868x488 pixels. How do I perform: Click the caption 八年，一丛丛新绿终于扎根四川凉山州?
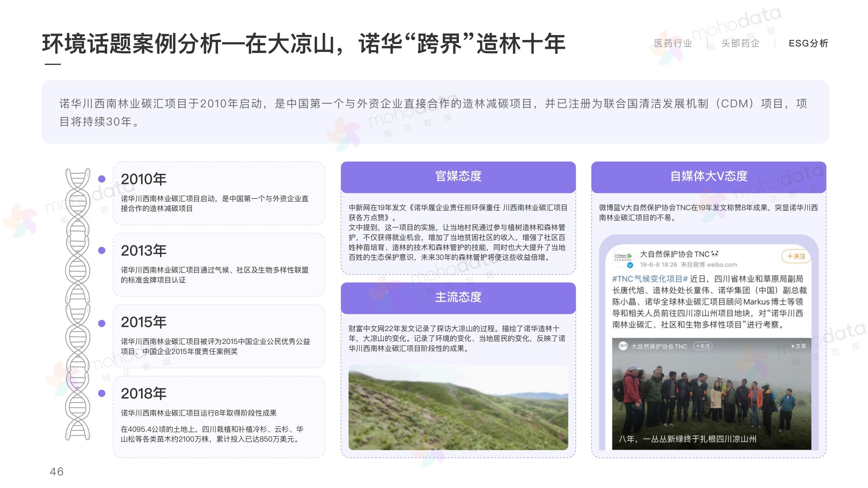point(687,439)
